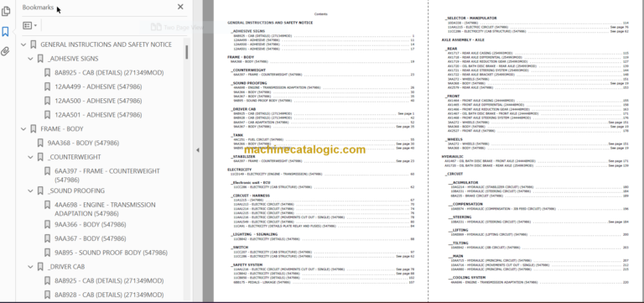Open 6AA397 - FRAME - COUNTERWEIGHT bookmark

coord(107,175)
